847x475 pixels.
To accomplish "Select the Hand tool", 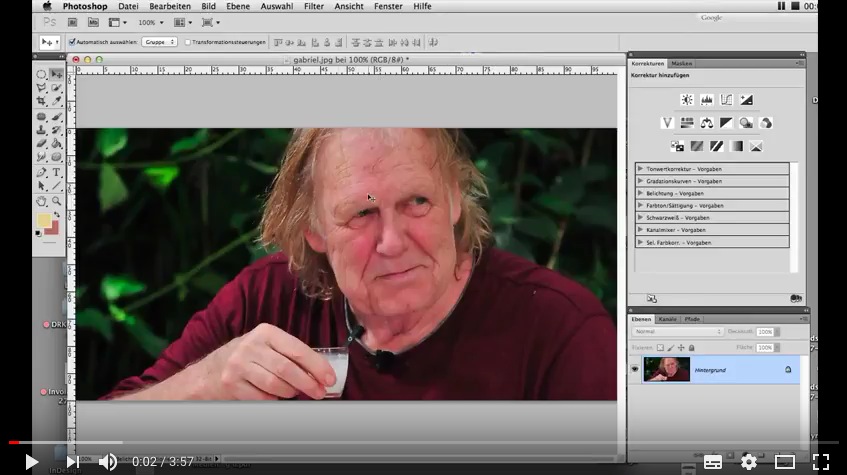I will (42, 202).
